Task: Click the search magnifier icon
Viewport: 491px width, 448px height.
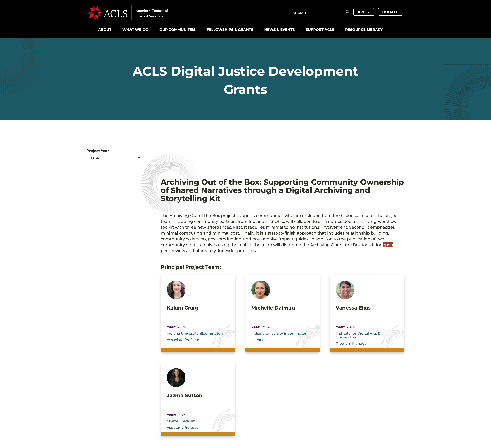Action: tap(347, 12)
